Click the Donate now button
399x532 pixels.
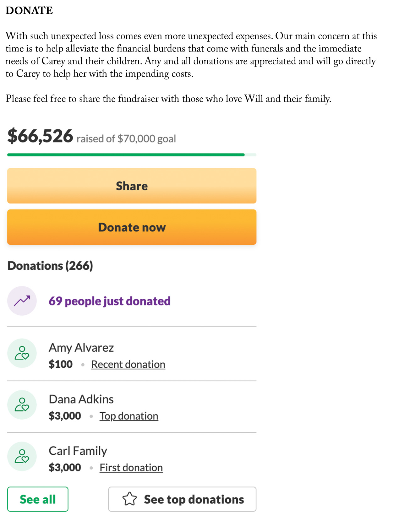coord(132,227)
